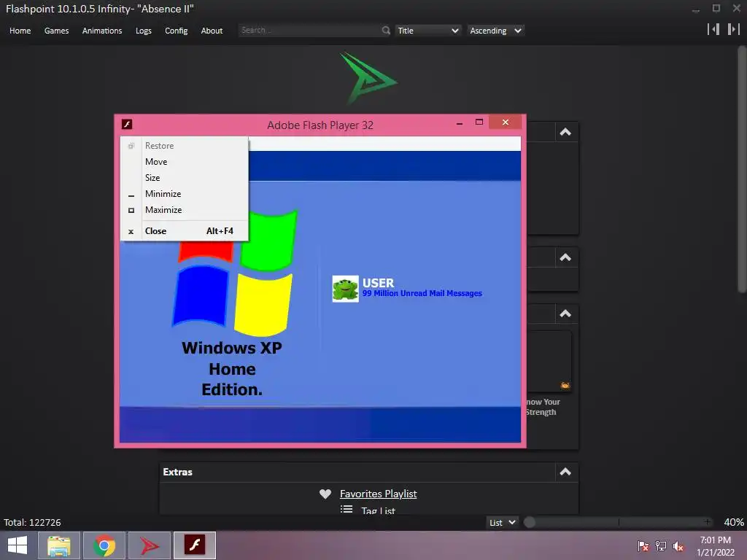This screenshot has width=747, height=560.
Task: Click the Action Center flag tray icon
Action: [x=643, y=545]
